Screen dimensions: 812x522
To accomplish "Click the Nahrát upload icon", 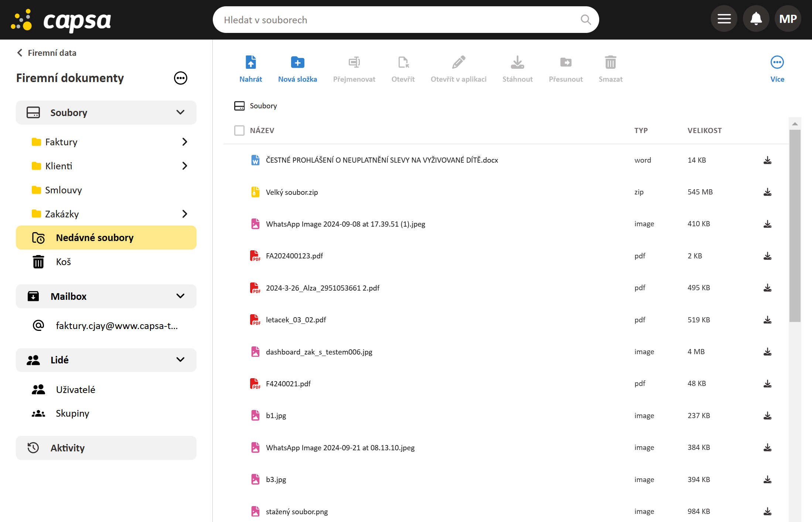I will coord(250,62).
